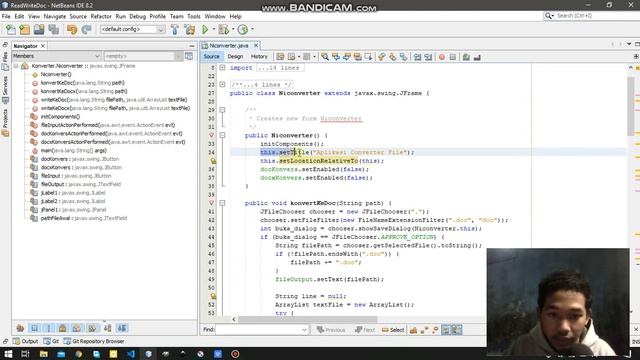Run the project with green play icon

[205, 29]
